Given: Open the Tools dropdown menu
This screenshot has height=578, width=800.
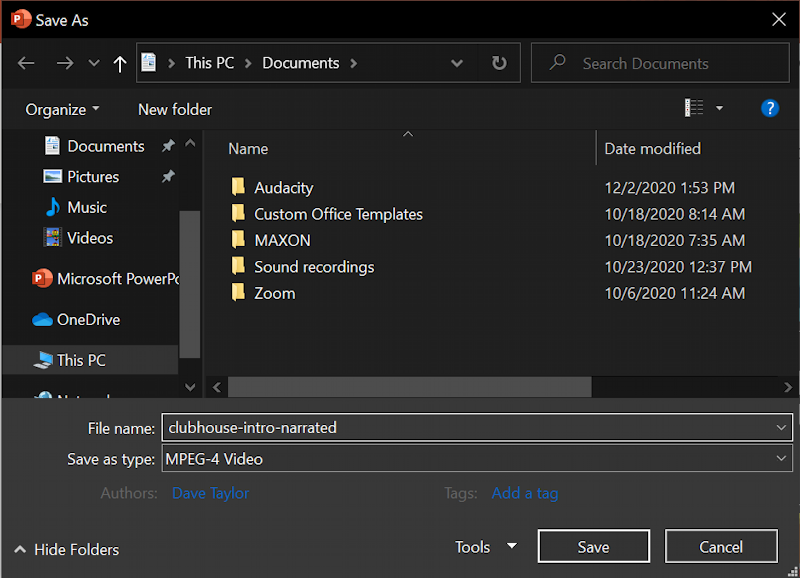Looking at the screenshot, I should coord(485,547).
